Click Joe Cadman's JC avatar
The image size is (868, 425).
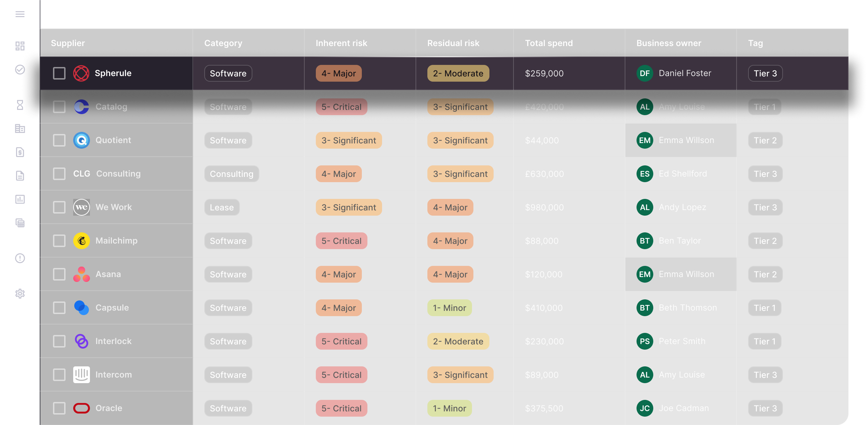pos(645,408)
